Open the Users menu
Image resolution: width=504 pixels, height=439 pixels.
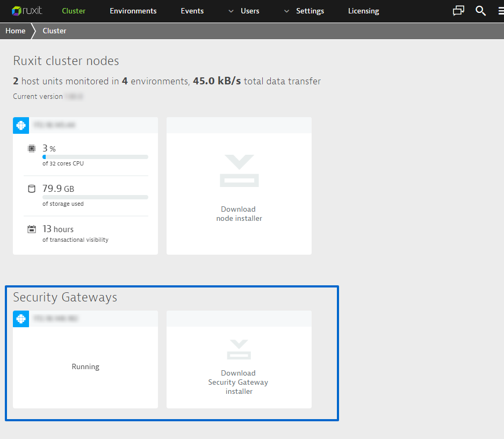(x=250, y=11)
